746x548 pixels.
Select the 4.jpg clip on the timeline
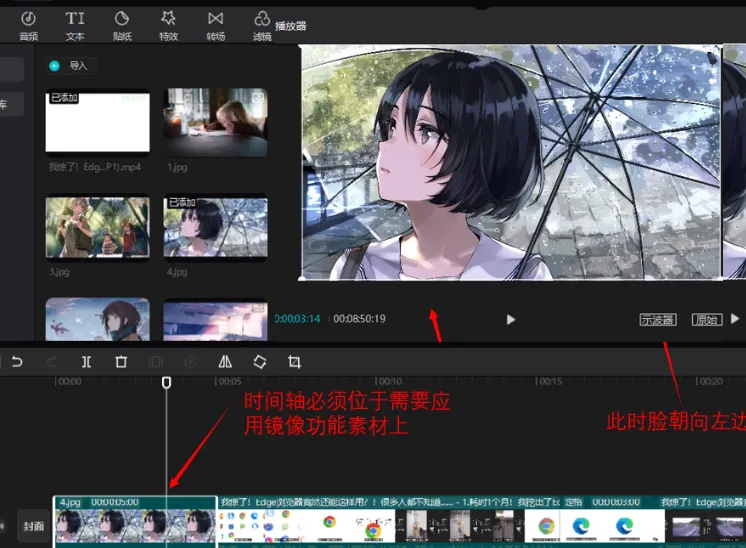tap(135, 521)
